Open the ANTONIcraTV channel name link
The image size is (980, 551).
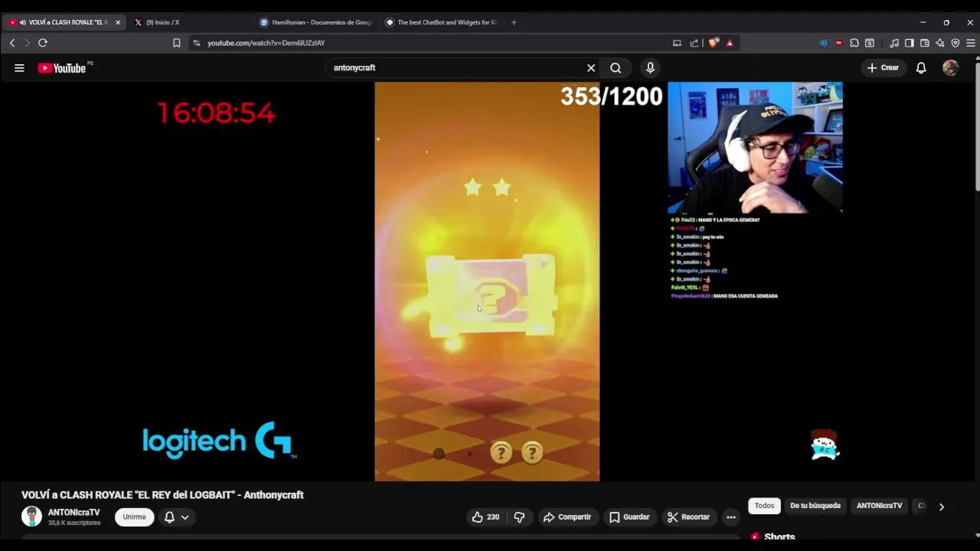tap(73, 513)
